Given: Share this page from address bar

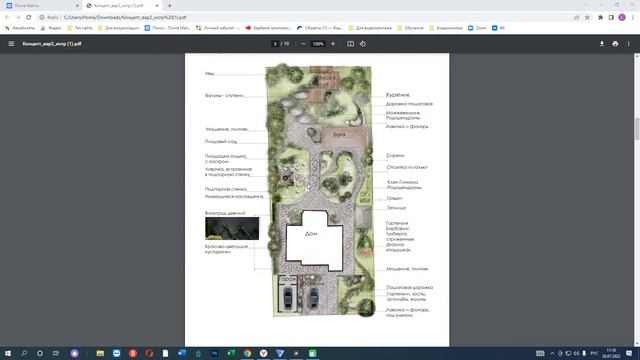Looking at the screenshot, I should click(577, 17).
